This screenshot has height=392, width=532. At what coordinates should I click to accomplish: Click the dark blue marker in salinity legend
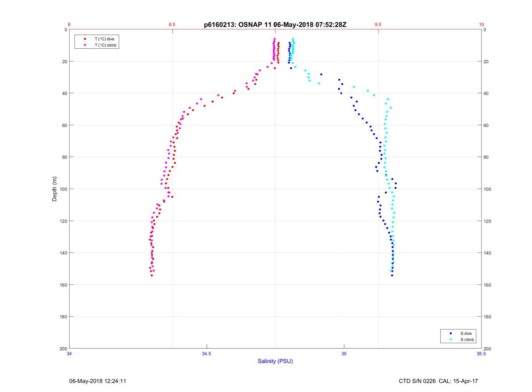451,333
